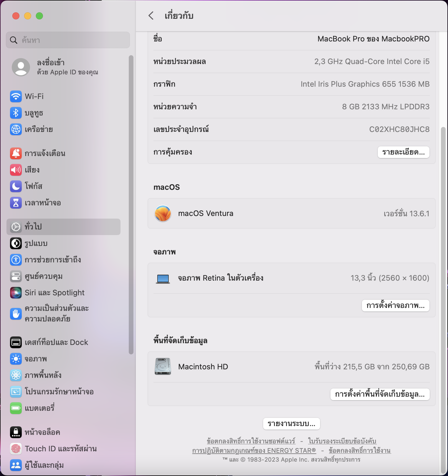Click the serial number C02XHC80JHC8
The image size is (448, 476).
pyautogui.click(x=399, y=129)
